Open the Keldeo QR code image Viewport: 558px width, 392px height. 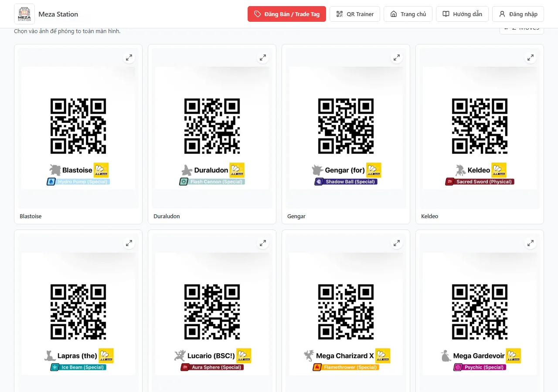coord(480,126)
